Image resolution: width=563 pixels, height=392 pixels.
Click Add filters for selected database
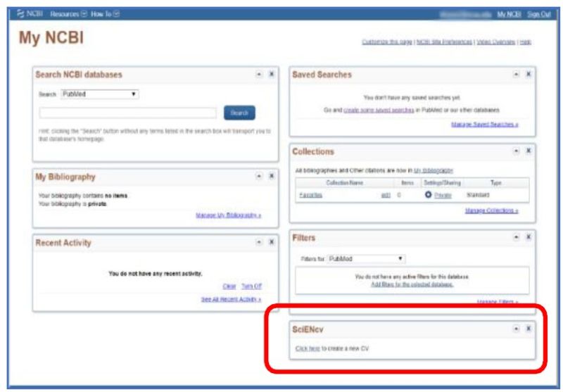click(412, 284)
